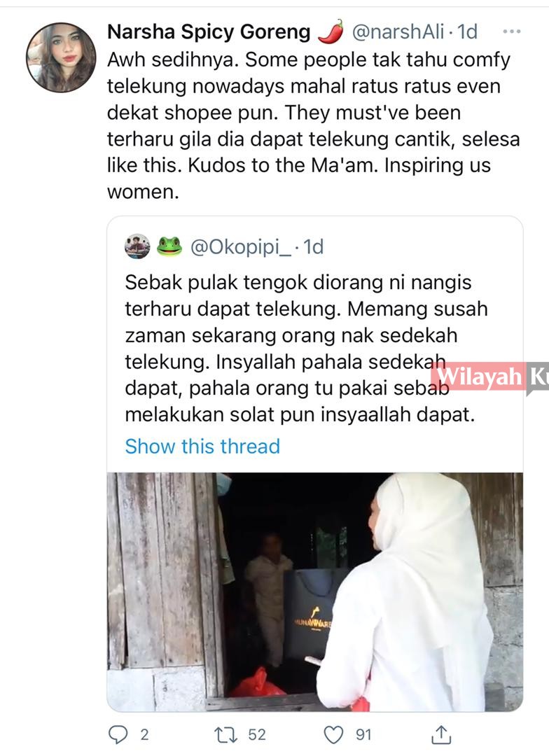The height and width of the screenshot is (756, 549).
Task: Open Show this thread link
Action: (x=202, y=446)
